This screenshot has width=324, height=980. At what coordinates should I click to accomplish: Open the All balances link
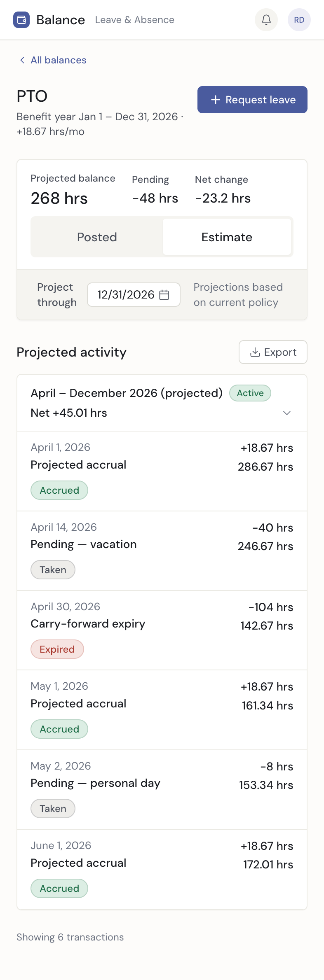58,60
